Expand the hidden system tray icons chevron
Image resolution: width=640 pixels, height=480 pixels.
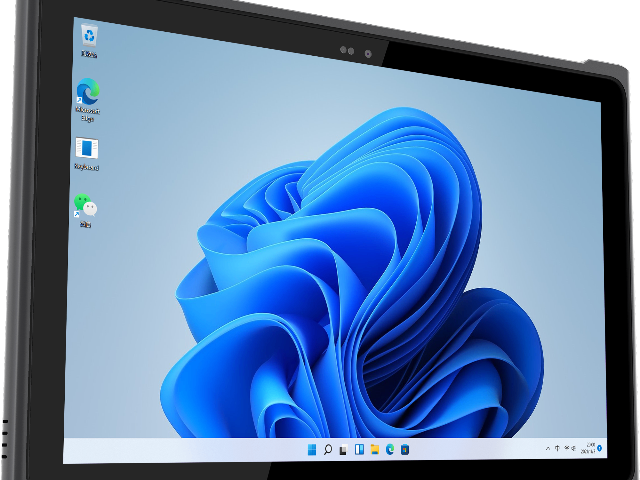(548, 447)
